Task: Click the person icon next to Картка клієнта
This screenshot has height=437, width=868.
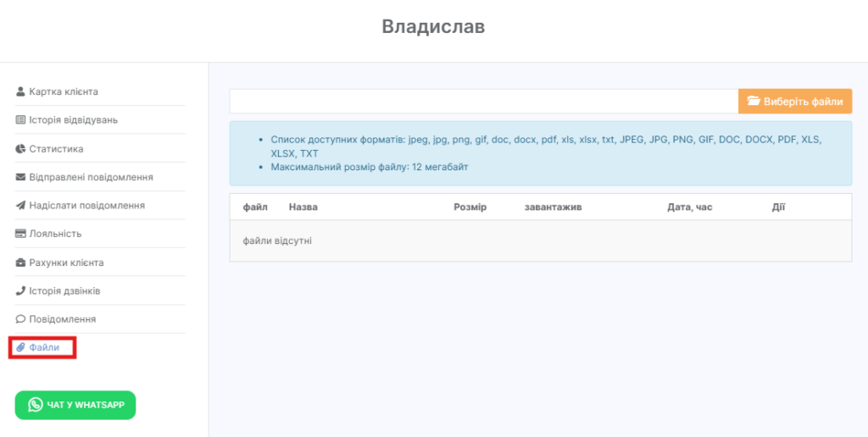Action: tap(21, 91)
